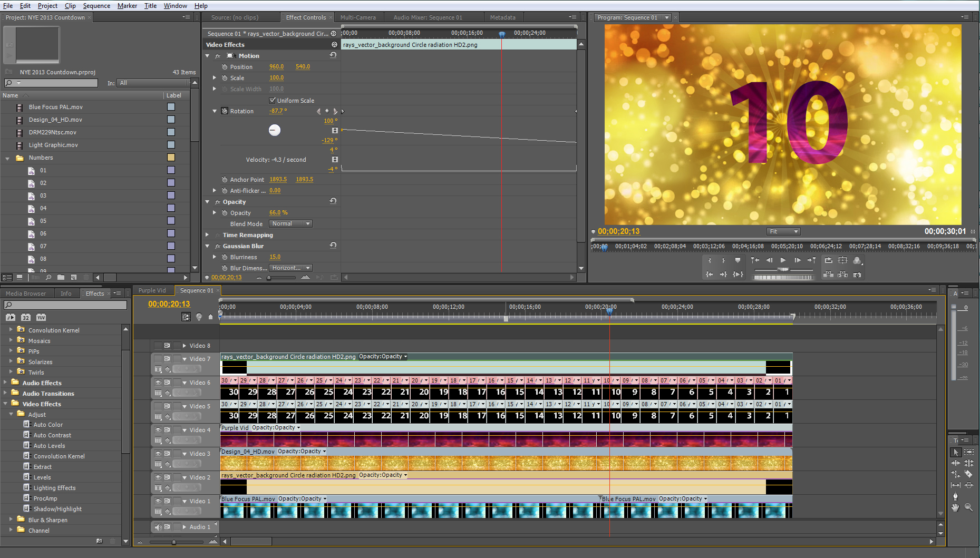
Task: Hide Video 6 track with eye toggle
Action: pyautogui.click(x=158, y=383)
